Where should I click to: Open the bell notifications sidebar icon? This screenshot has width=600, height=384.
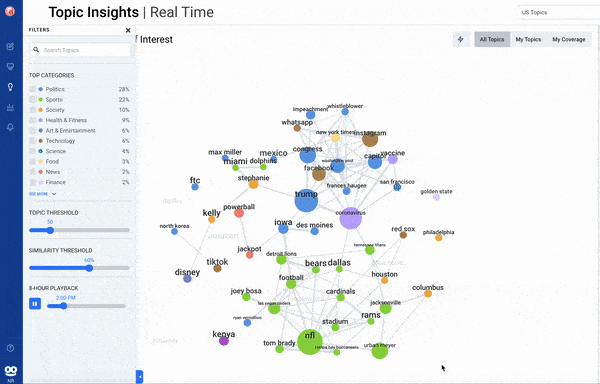(x=10, y=127)
